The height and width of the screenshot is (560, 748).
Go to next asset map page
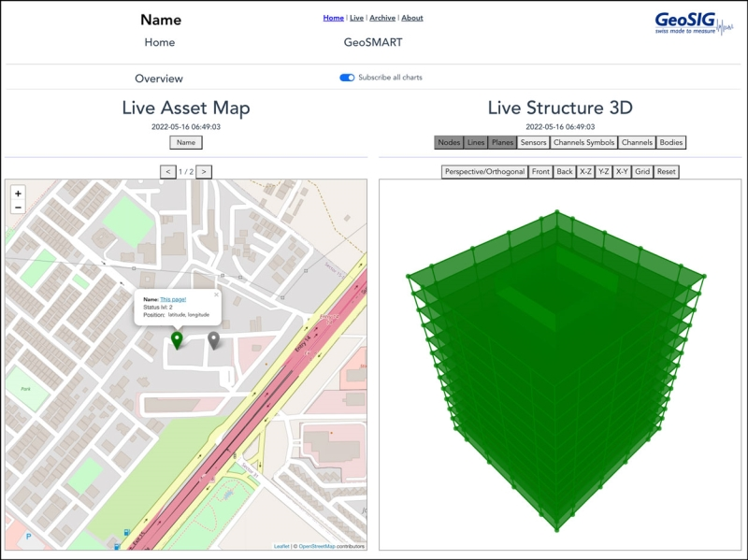204,171
